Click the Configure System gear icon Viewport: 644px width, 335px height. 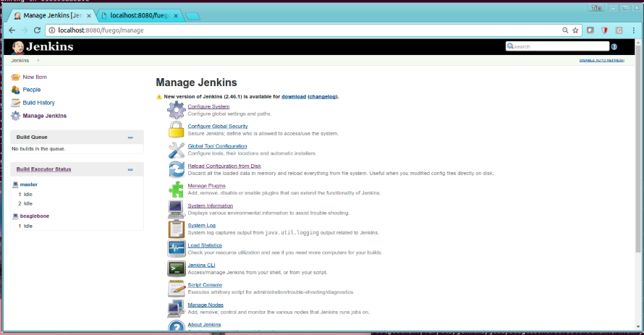tap(177, 110)
